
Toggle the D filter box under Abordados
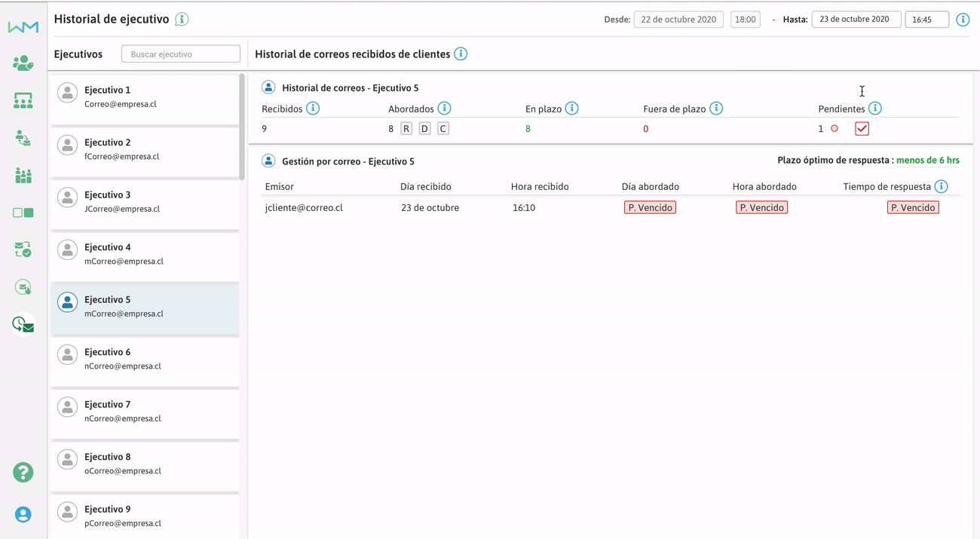coord(424,129)
